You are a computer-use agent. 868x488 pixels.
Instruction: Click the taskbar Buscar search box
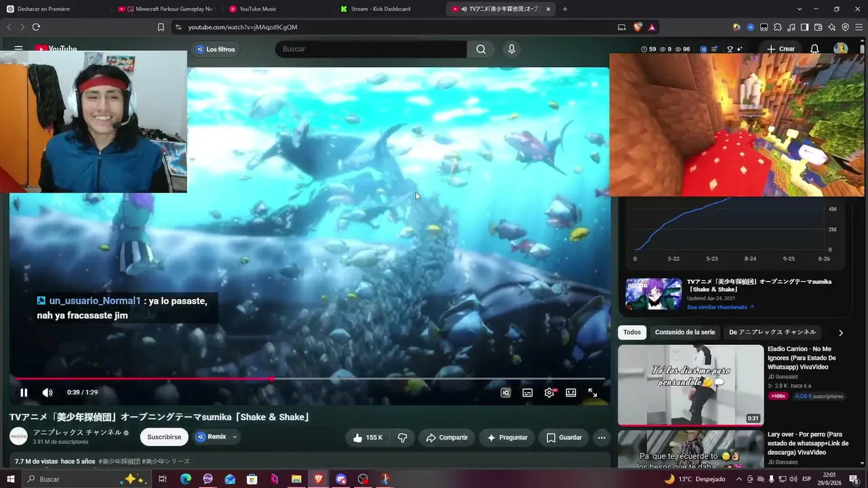pos(88,479)
